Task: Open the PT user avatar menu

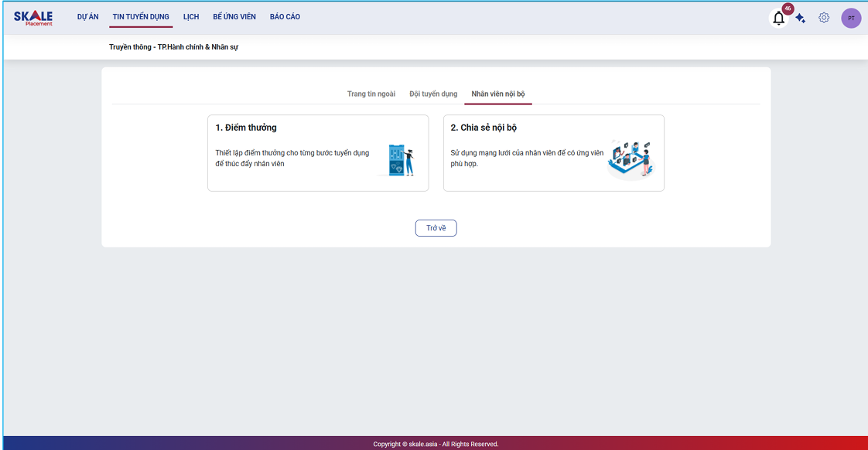Action: [x=851, y=19]
